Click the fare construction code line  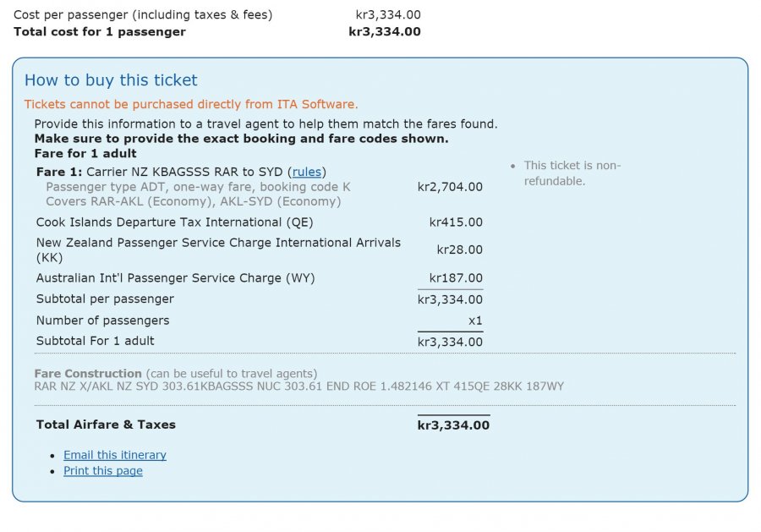[x=298, y=387]
